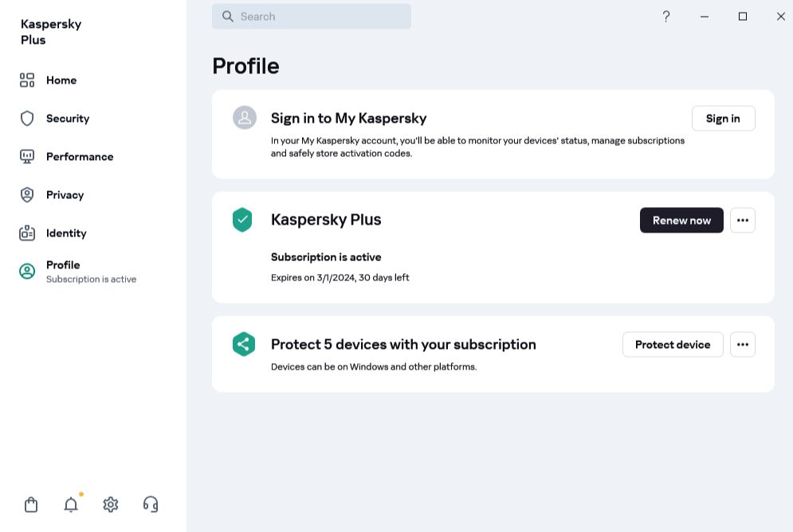The width and height of the screenshot is (793, 532).
Task: Go to the Home section
Action: click(x=61, y=80)
